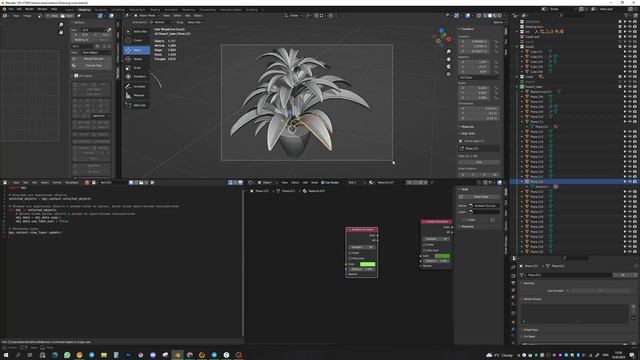The width and height of the screenshot is (640, 360).
Task: Click the node Name field in sidebar
Action: click(x=483, y=206)
